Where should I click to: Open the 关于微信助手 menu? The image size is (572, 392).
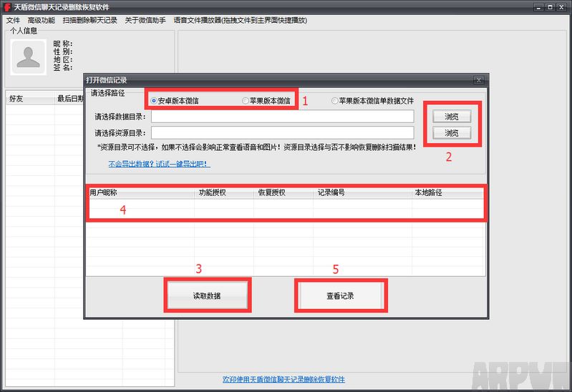pyautogui.click(x=145, y=21)
